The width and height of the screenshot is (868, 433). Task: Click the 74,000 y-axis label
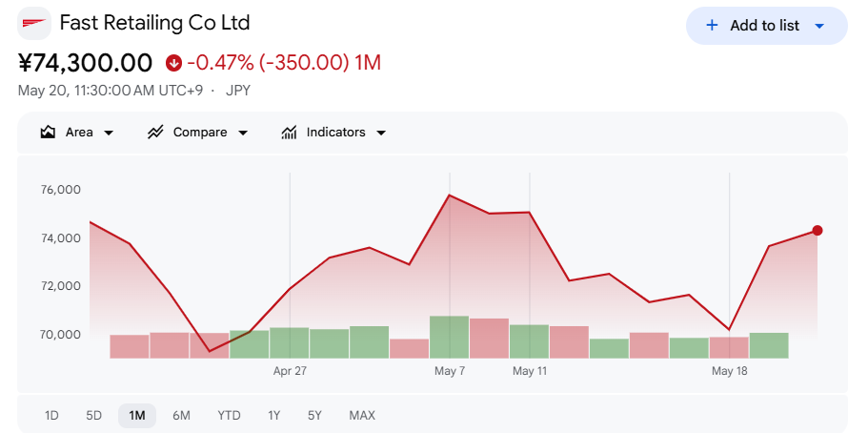61,237
